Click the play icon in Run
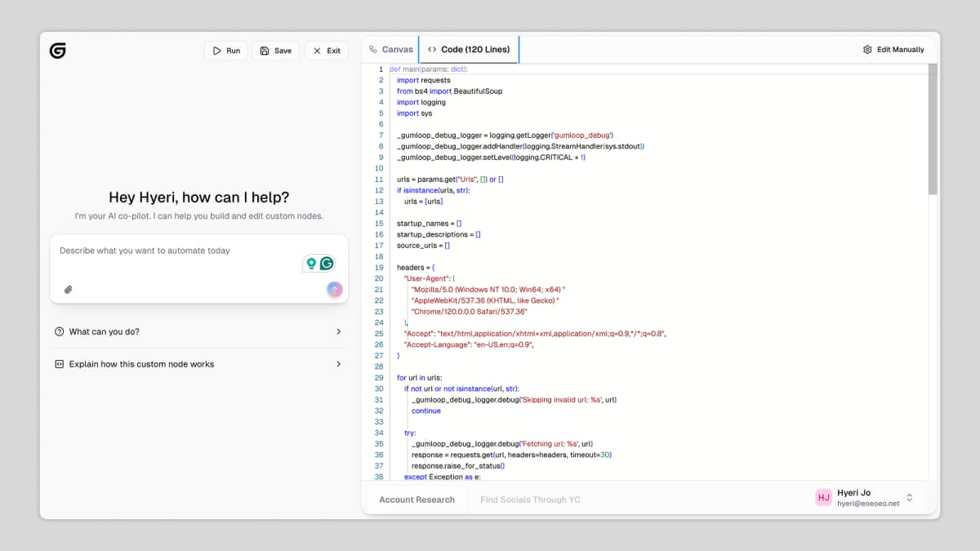Screen dimensions: 980x551 point(216,51)
